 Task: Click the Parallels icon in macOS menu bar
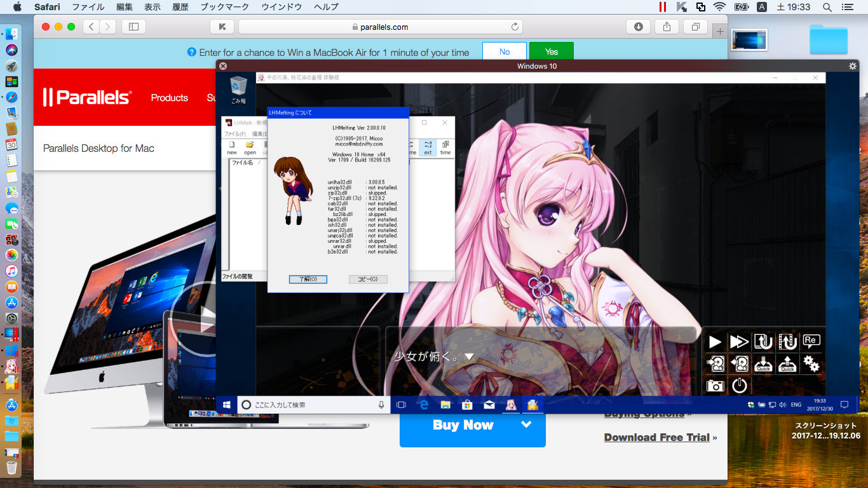[663, 7]
